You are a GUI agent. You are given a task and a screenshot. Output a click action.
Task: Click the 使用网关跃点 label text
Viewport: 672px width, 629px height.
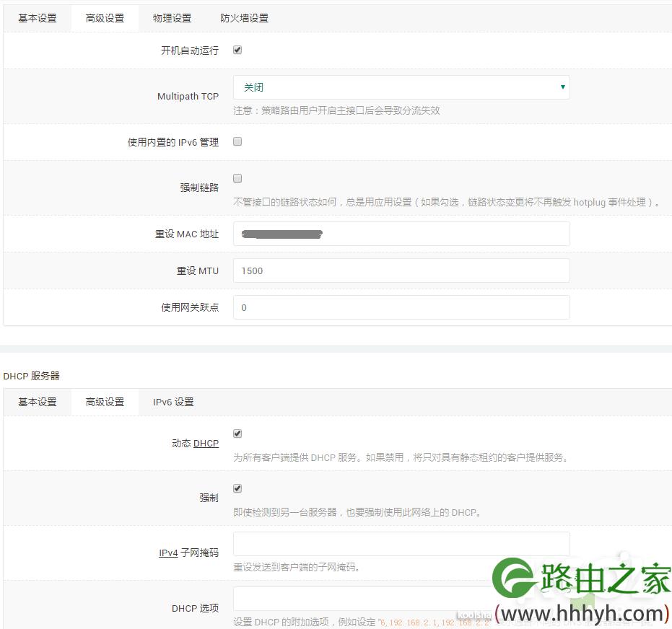(190, 307)
